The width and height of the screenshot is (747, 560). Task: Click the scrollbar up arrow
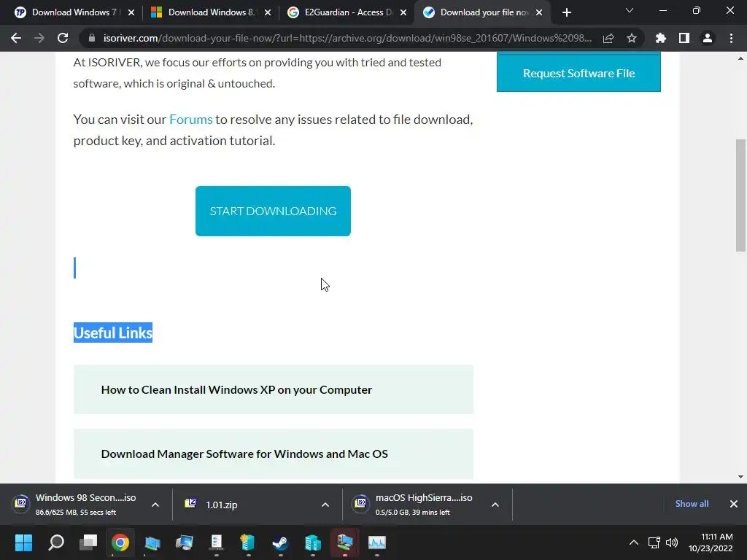(x=740, y=59)
